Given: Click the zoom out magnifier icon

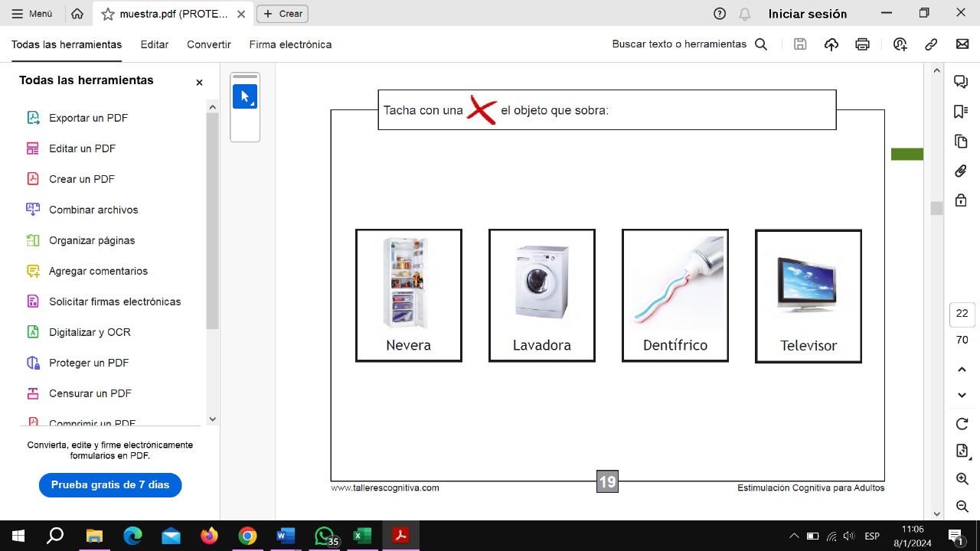Looking at the screenshot, I should click(x=962, y=506).
